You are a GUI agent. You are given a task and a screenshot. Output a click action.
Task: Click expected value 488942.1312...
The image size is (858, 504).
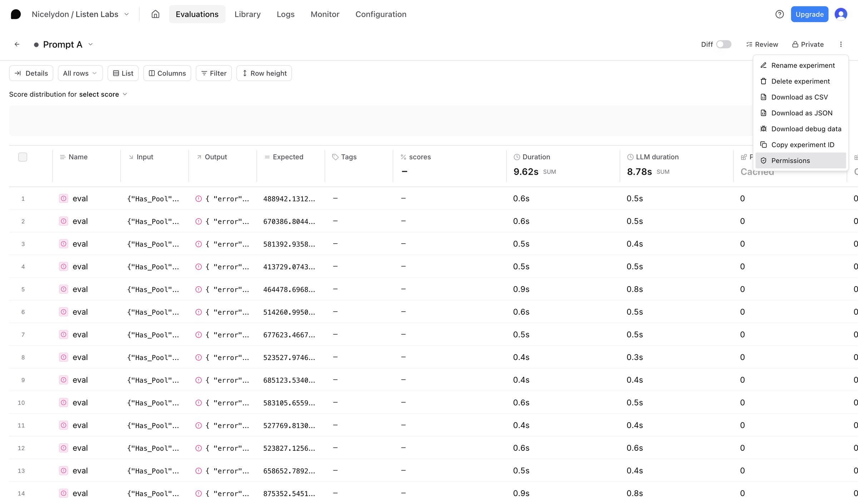click(289, 199)
